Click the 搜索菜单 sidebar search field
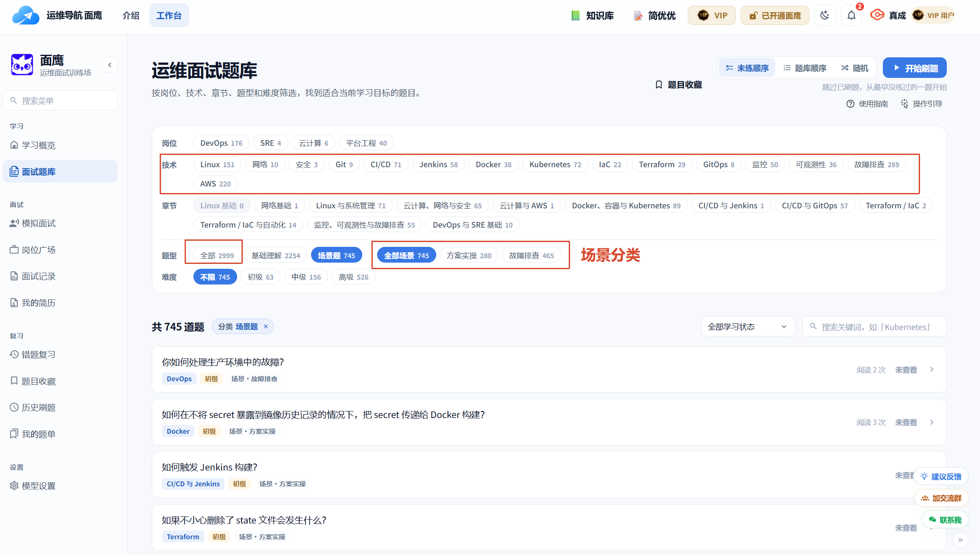The width and height of the screenshot is (980, 555). 60,100
